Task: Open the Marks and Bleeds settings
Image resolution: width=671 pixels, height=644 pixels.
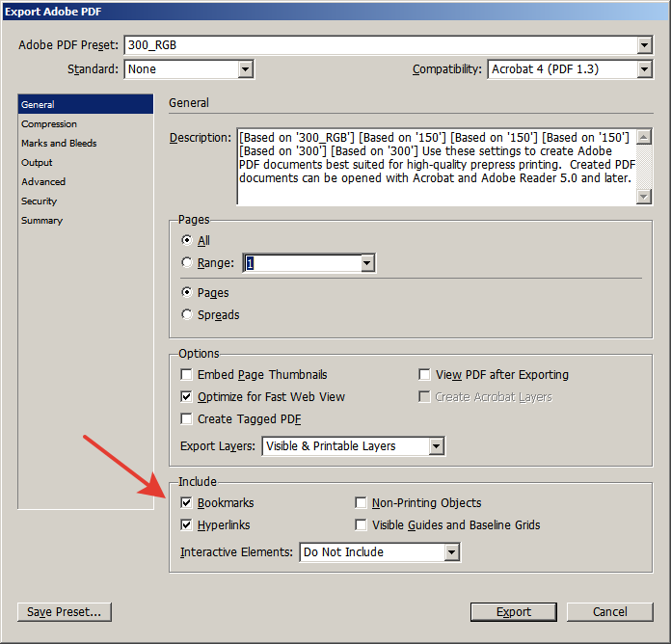Action: point(86,144)
